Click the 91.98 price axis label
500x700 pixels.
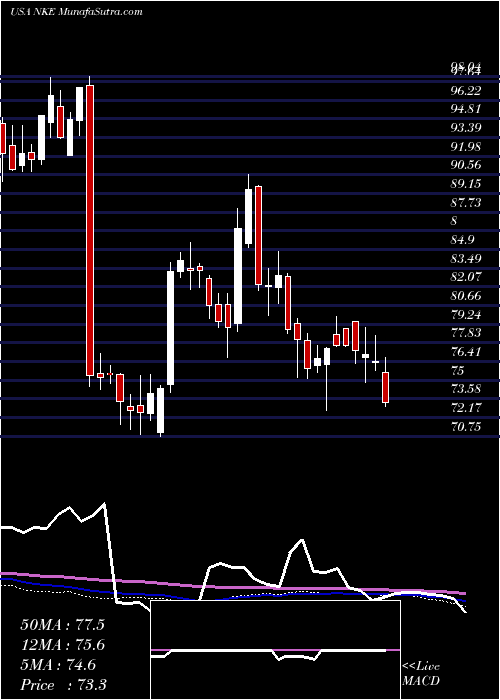click(x=466, y=147)
